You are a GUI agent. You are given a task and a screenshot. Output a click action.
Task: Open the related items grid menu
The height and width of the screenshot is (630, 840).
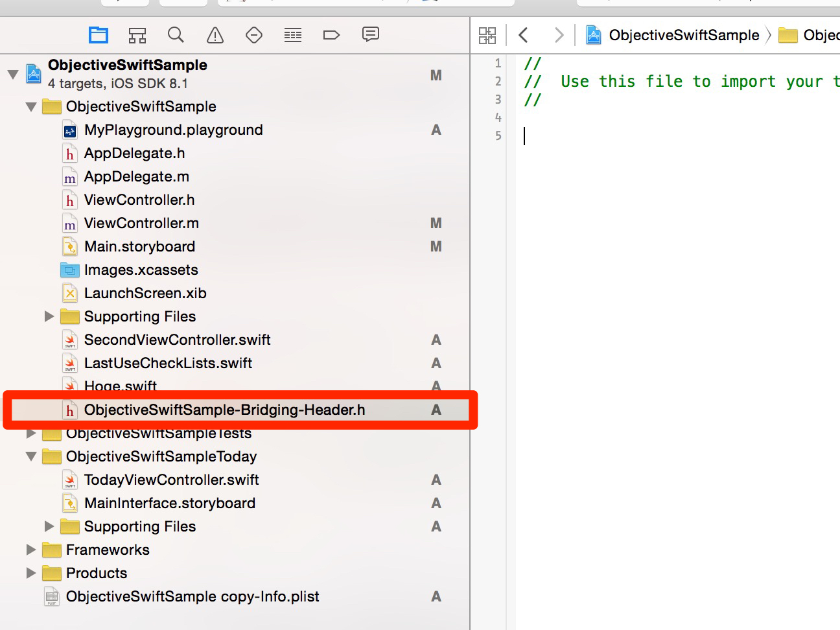(x=487, y=35)
